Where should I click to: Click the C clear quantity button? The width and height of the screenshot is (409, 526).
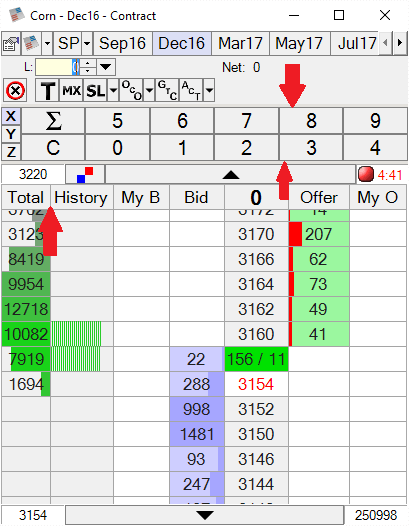click(53, 148)
